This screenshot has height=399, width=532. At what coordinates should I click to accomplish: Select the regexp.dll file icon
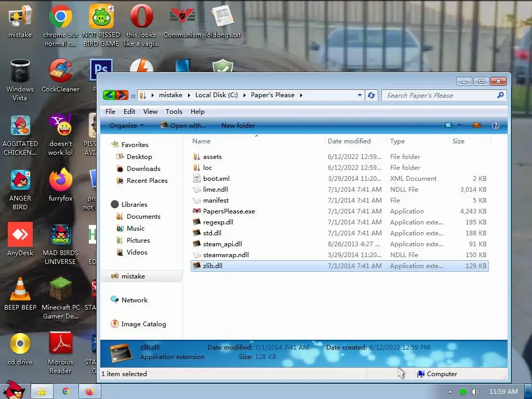point(197,222)
